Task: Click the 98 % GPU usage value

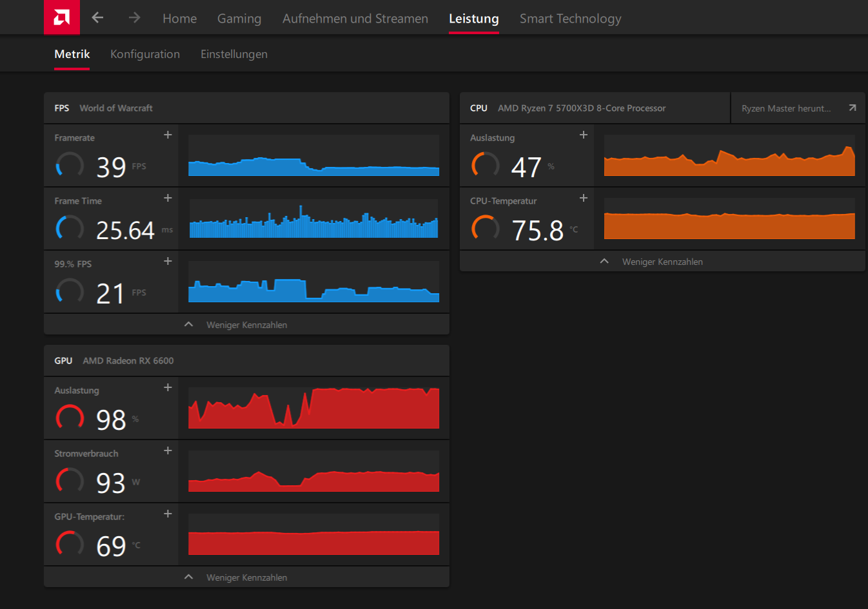Action: point(111,420)
